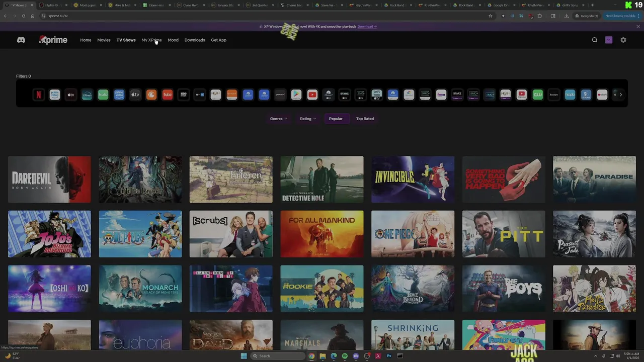Filter by the green CW provider icon
Image resolution: width=644 pixels, height=362 pixels.
pos(538,95)
